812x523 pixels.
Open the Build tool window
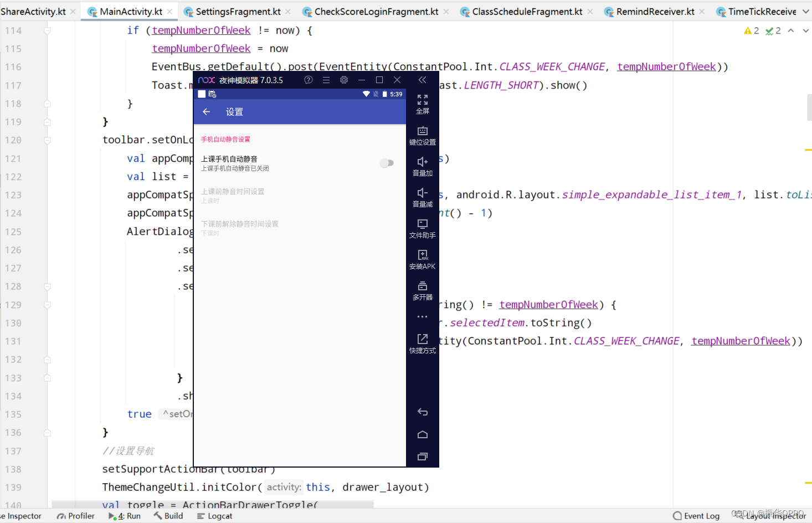[168, 516]
